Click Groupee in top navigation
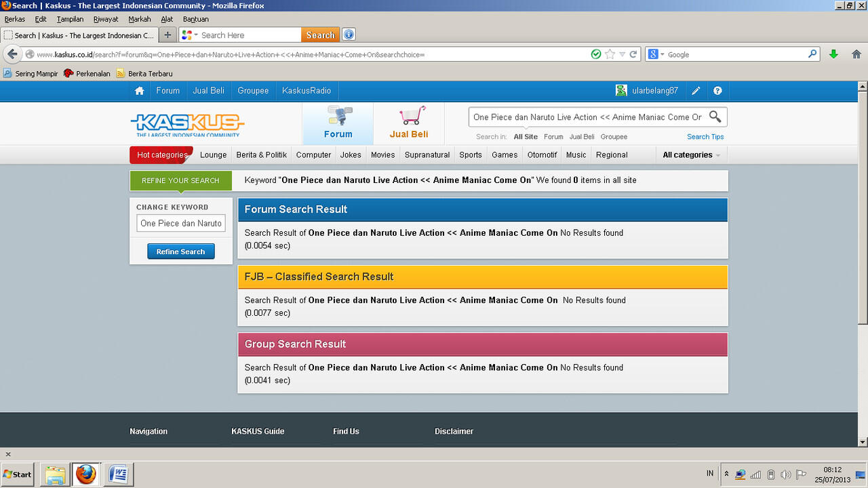 pos(253,91)
